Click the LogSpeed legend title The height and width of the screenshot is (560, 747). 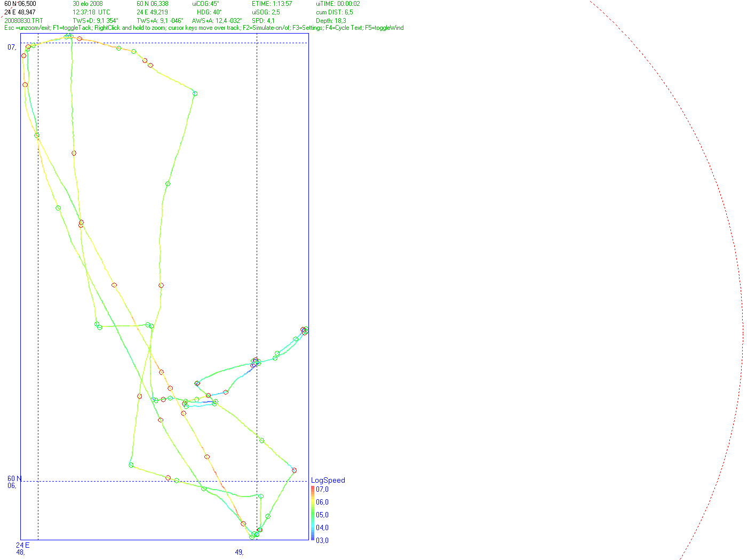tap(328, 481)
